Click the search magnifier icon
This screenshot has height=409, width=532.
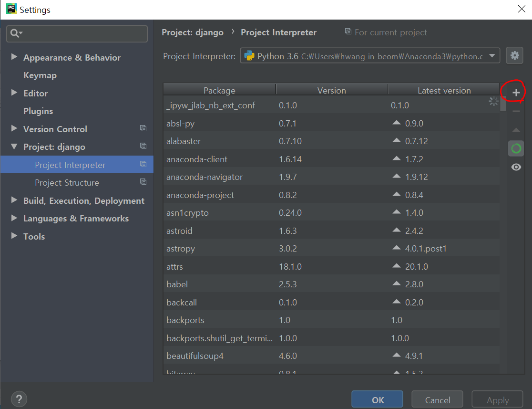[14, 33]
